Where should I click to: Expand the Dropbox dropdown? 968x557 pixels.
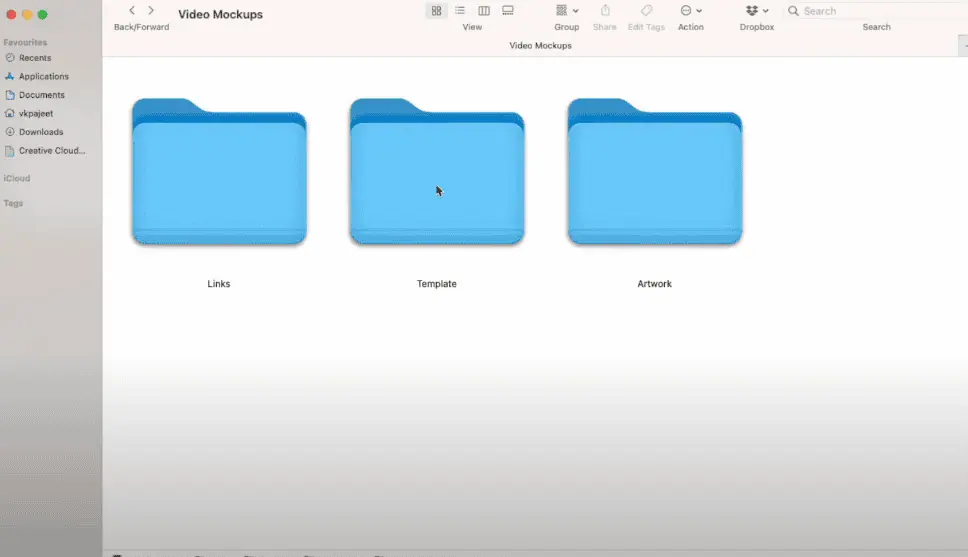(x=757, y=11)
